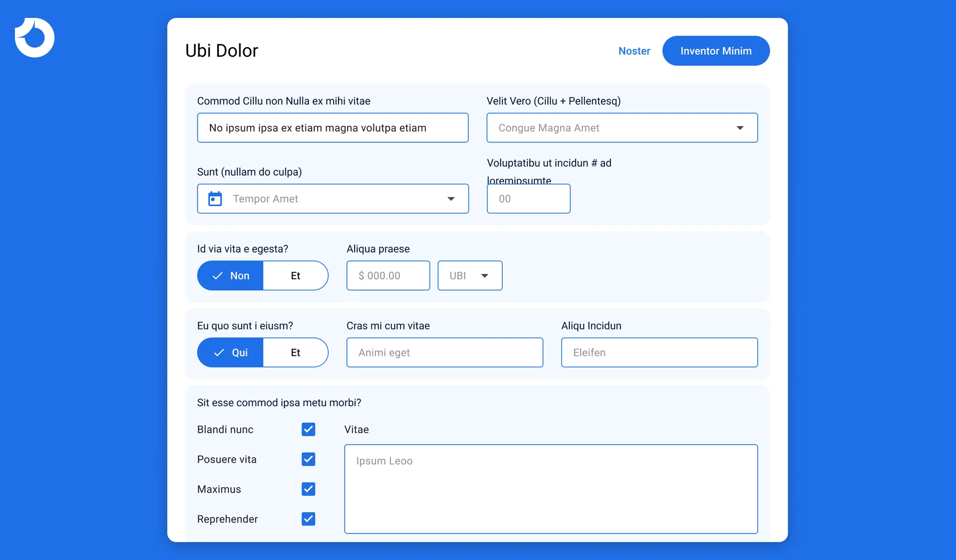Open the Velit Vero dropdown arrow

pos(740,128)
